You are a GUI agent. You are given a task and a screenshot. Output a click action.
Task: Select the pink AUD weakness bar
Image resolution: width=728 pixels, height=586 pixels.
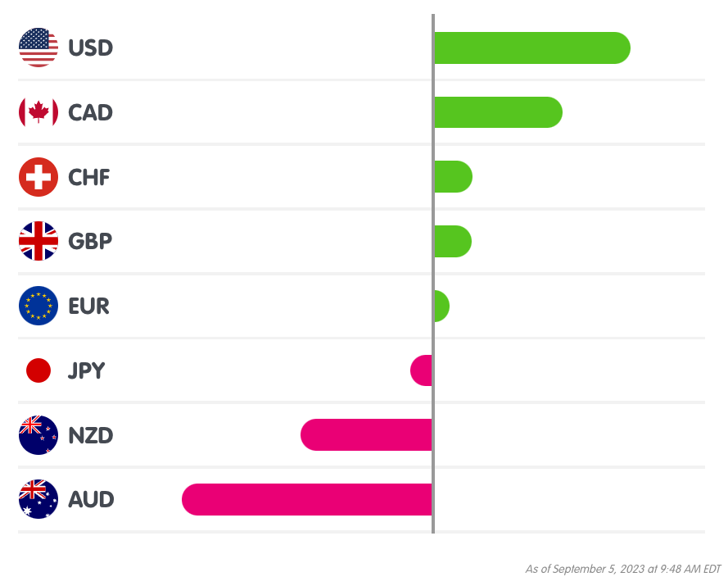click(x=307, y=499)
